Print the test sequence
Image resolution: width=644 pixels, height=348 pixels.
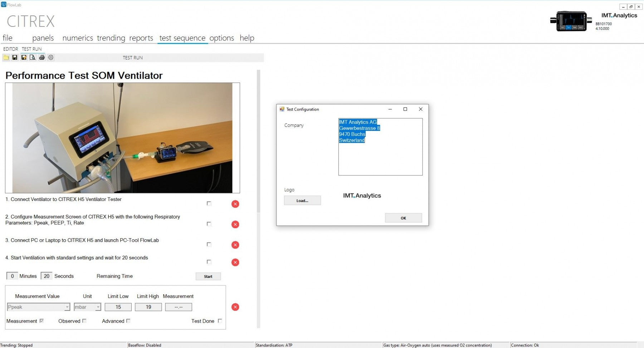(x=42, y=57)
